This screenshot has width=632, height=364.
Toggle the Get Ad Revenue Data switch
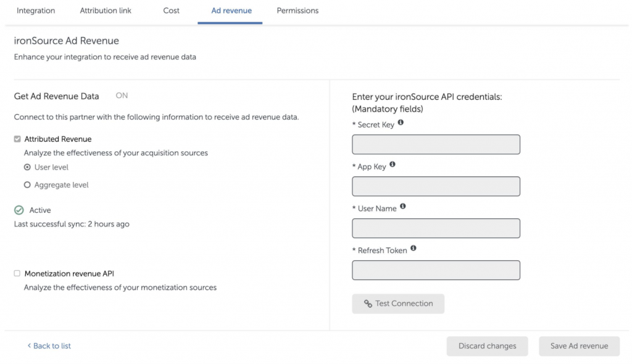tap(122, 96)
